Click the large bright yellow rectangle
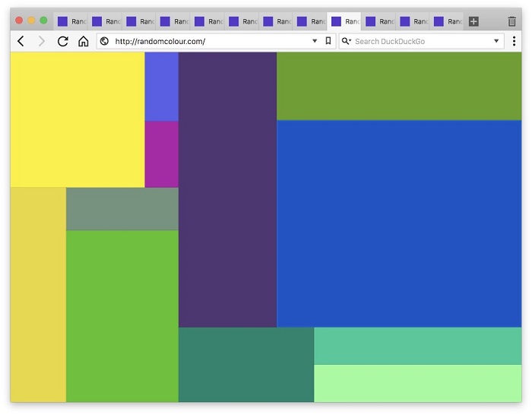Screen dimensions: 532x415 click(x=78, y=119)
